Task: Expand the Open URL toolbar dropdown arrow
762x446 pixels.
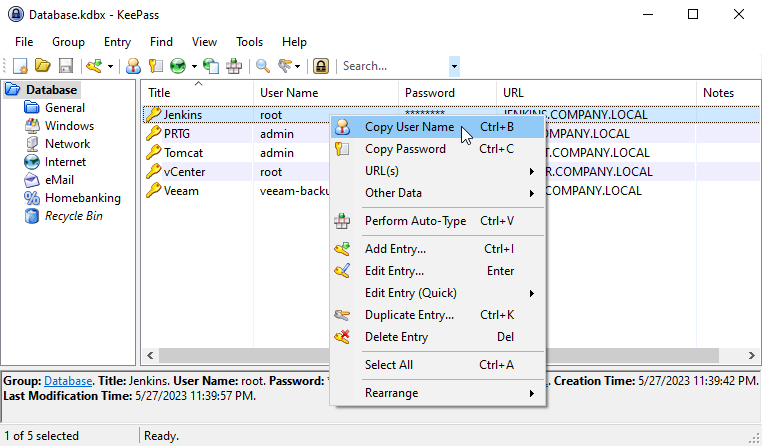Action: click(194, 66)
